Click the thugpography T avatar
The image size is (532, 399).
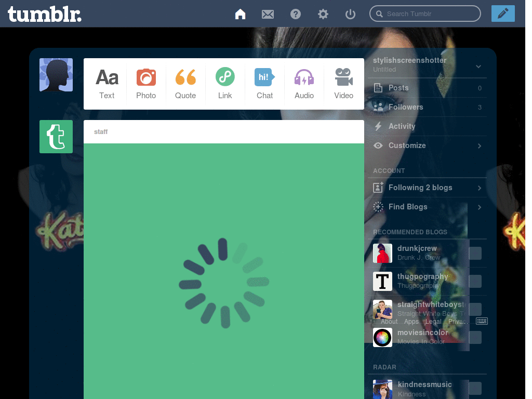click(382, 281)
